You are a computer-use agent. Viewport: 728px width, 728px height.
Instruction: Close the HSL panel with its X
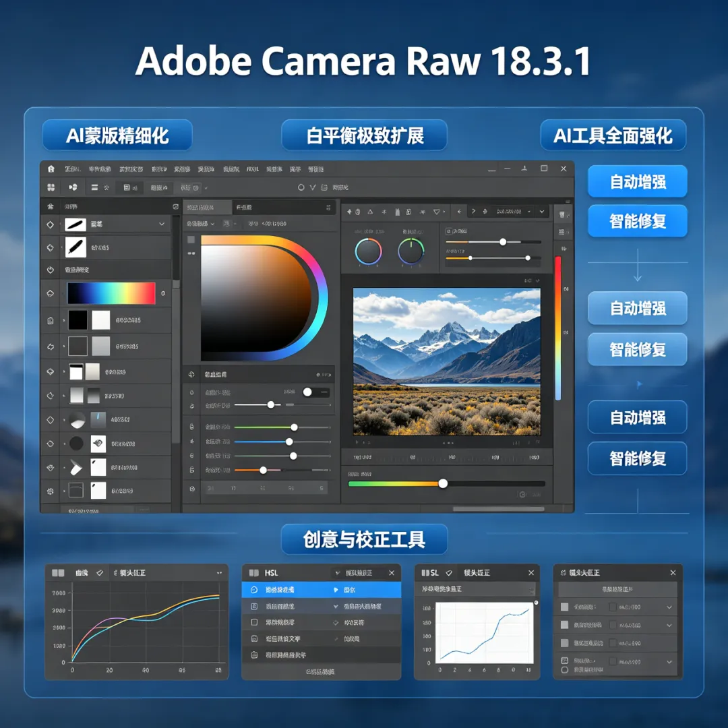(x=392, y=572)
